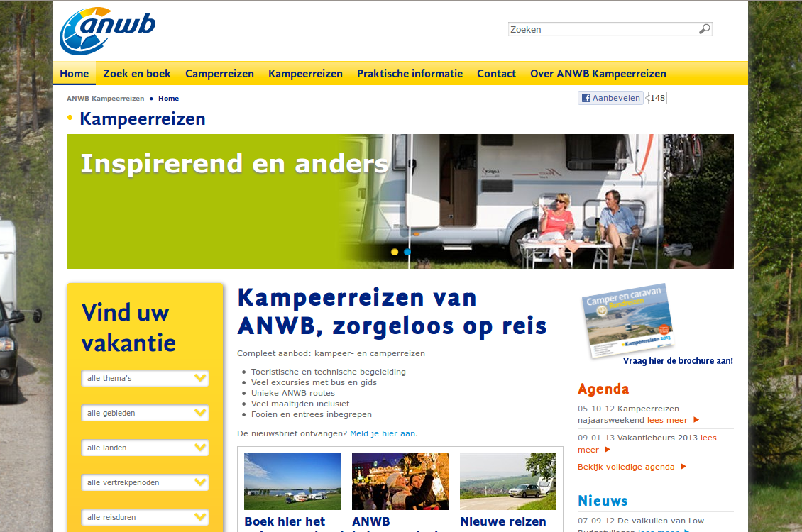802x532 pixels.
Task: Go to the Contact page
Action: click(x=496, y=74)
